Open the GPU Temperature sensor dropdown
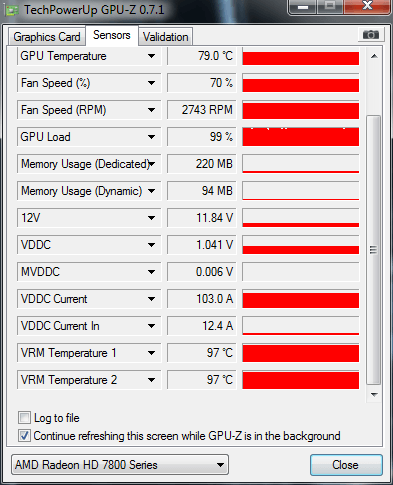This screenshot has height=485, width=393. coord(151,56)
